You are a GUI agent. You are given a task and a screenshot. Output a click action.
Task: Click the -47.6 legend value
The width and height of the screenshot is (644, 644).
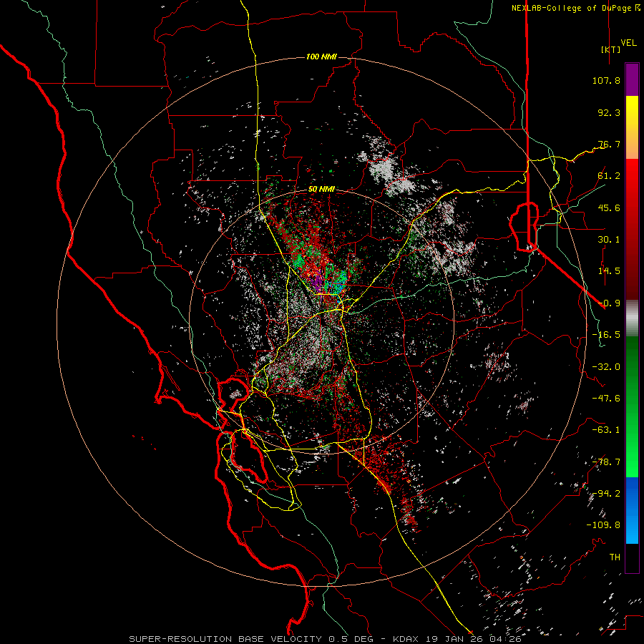click(x=606, y=399)
